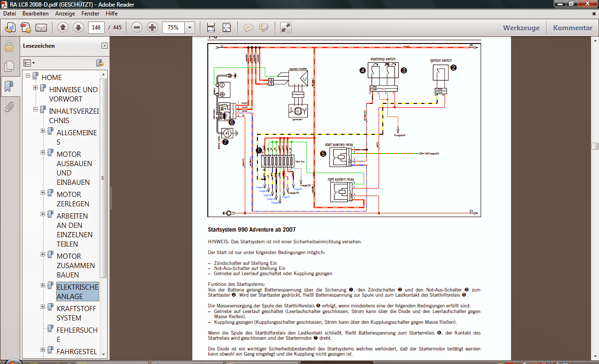Open the Werkzeuge pane

click(521, 28)
